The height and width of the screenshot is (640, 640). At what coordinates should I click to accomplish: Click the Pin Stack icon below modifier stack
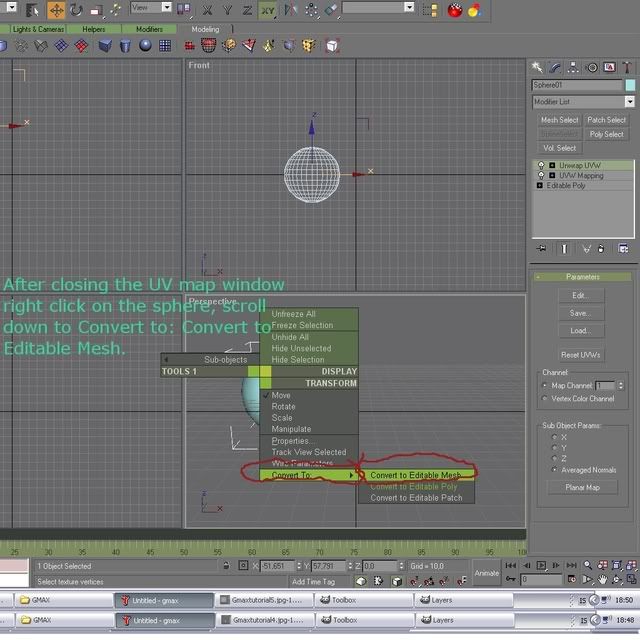[x=541, y=248]
